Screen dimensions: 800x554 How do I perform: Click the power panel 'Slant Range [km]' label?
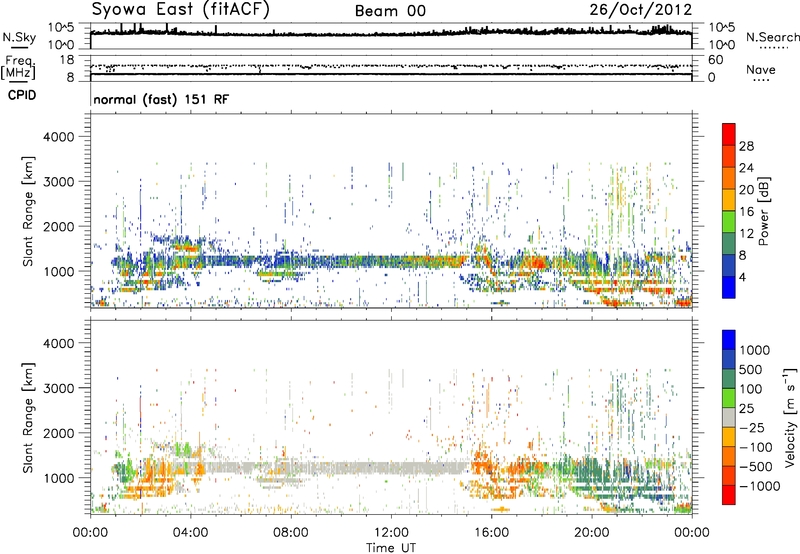point(28,211)
